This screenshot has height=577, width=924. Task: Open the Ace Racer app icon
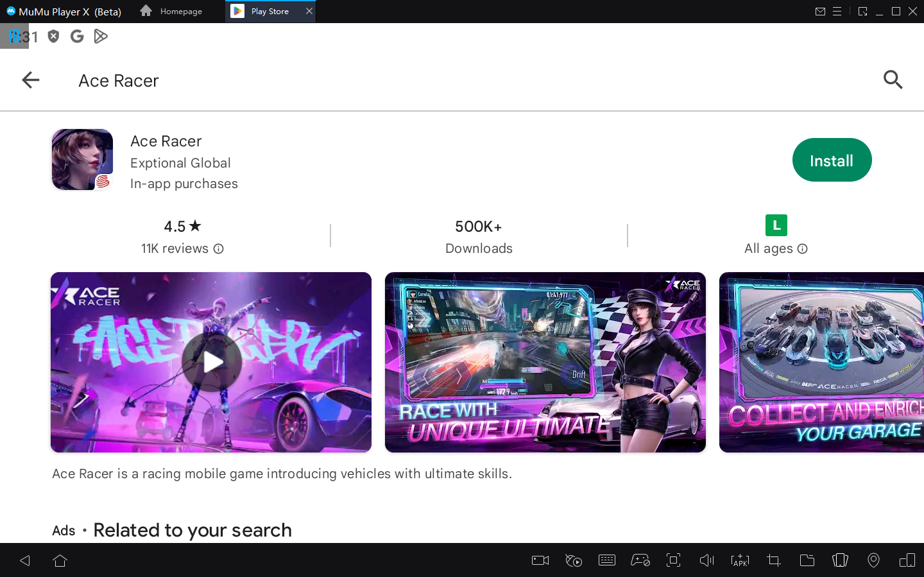pos(82,160)
